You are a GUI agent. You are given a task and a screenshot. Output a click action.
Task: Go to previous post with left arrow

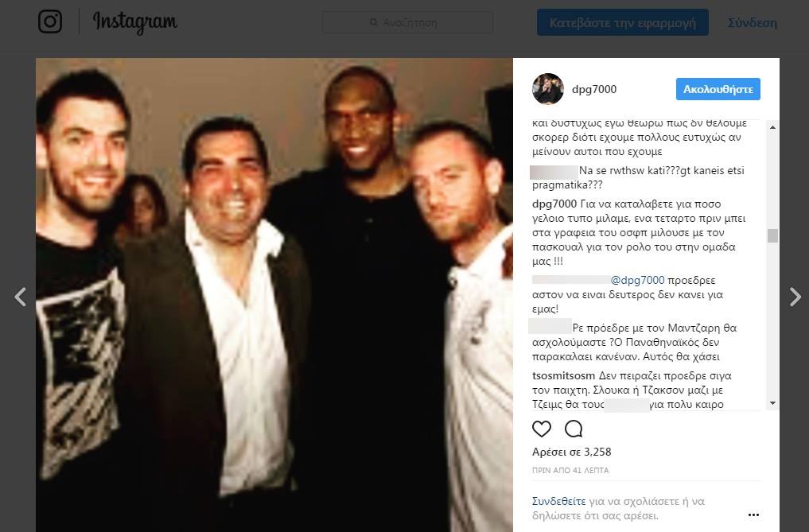point(20,297)
